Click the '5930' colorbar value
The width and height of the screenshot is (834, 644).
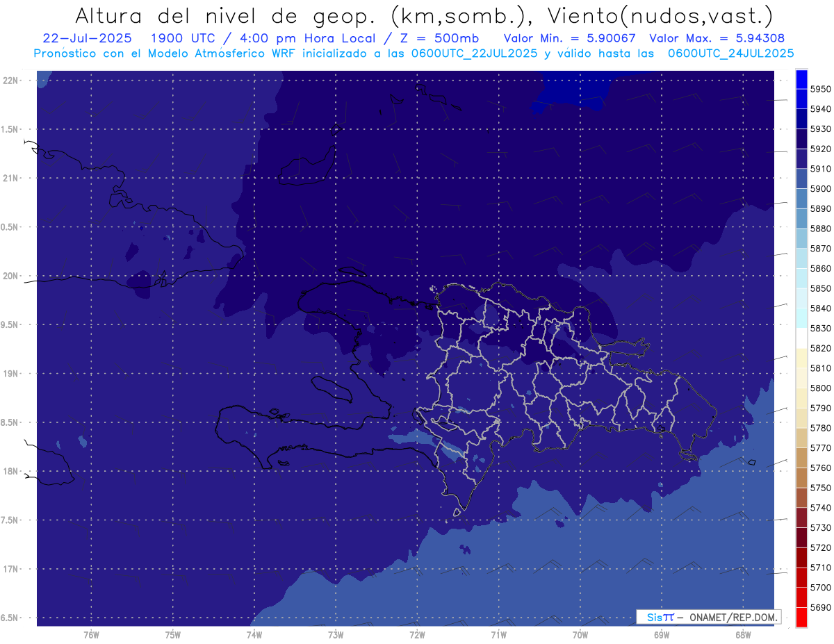point(820,129)
